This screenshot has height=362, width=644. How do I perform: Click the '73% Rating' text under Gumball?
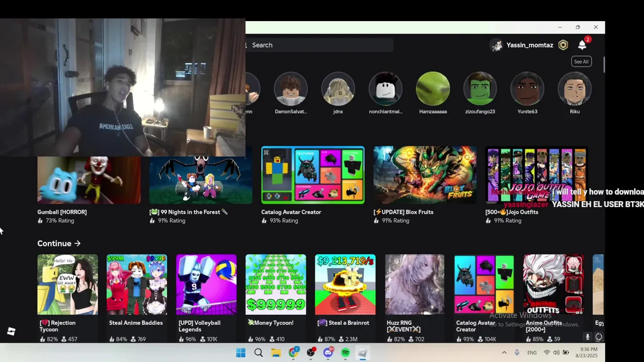pyautogui.click(x=59, y=221)
